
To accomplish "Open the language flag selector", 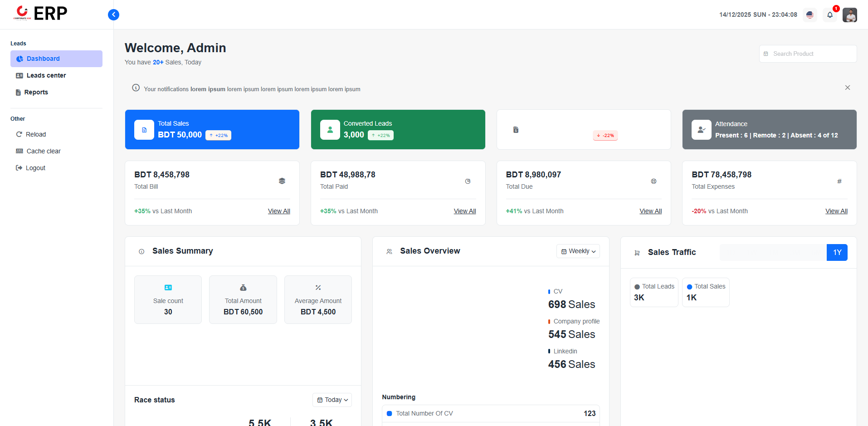I will coord(809,15).
